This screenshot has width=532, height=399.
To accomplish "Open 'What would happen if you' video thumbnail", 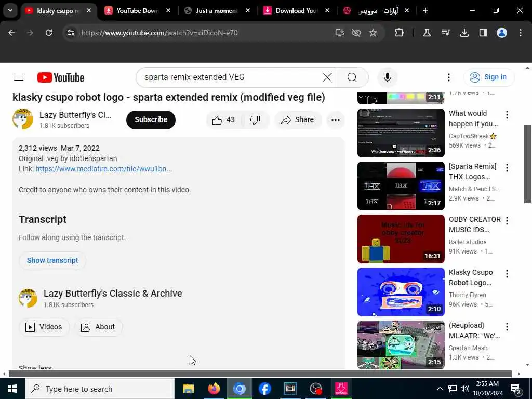I will click(401, 133).
